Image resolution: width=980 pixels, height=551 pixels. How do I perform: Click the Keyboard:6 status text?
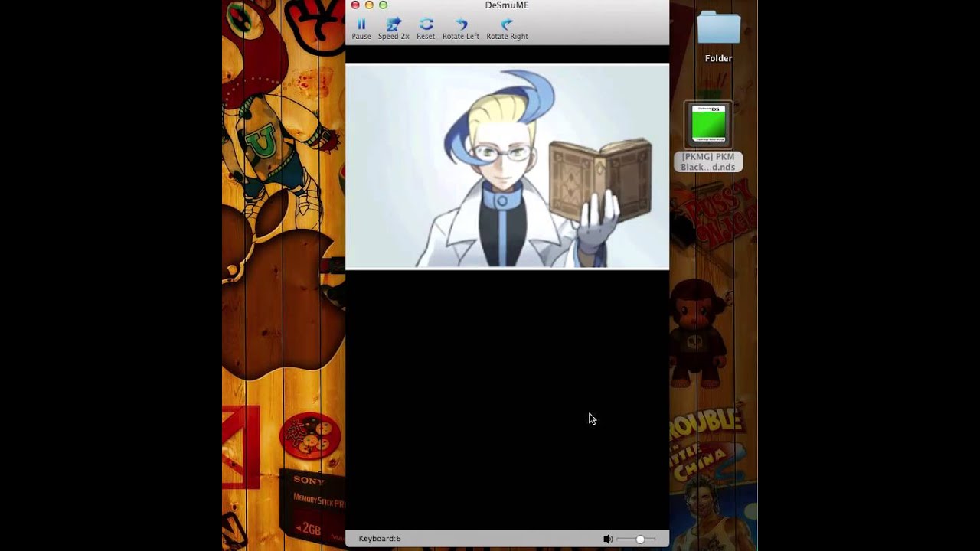pyautogui.click(x=380, y=539)
